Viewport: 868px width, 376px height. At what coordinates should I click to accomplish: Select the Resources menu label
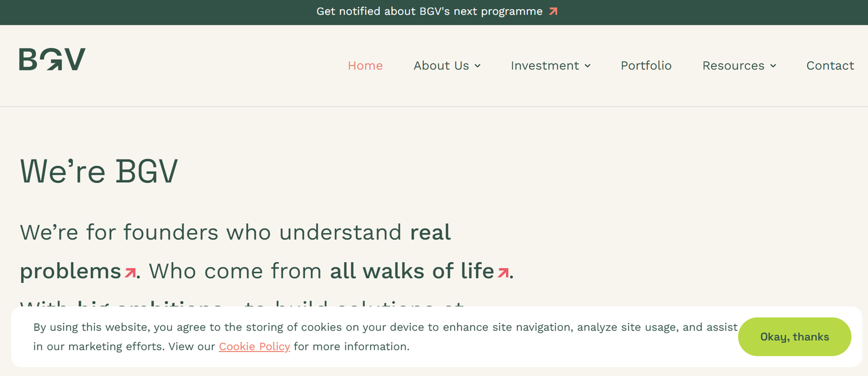click(733, 66)
